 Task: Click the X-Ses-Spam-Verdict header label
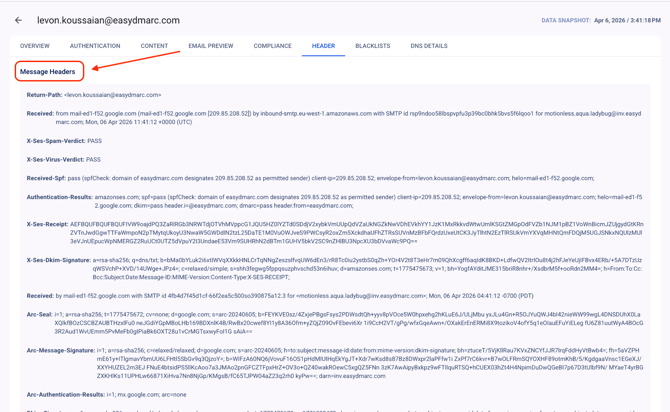[56, 141]
